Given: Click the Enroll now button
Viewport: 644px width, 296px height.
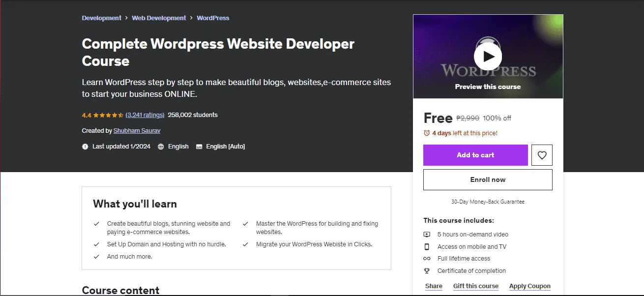Looking at the screenshot, I should (488, 179).
